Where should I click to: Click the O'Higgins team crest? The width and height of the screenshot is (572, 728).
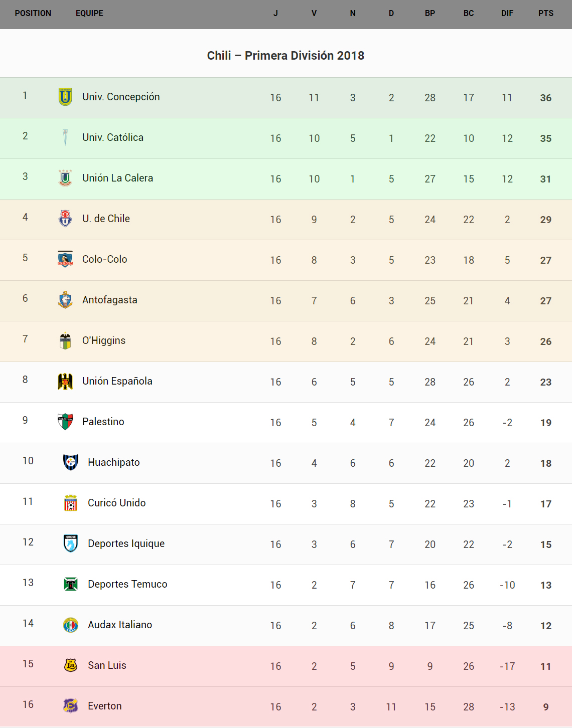[65, 340]
